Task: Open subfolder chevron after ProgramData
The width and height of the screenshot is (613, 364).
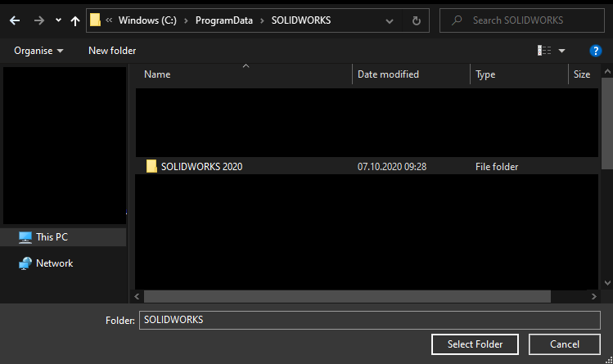Action: [263, 20]
